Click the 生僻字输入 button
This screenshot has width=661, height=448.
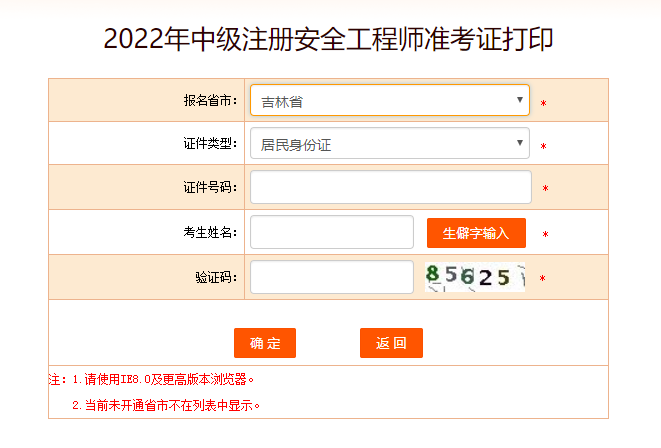[476, 233]
